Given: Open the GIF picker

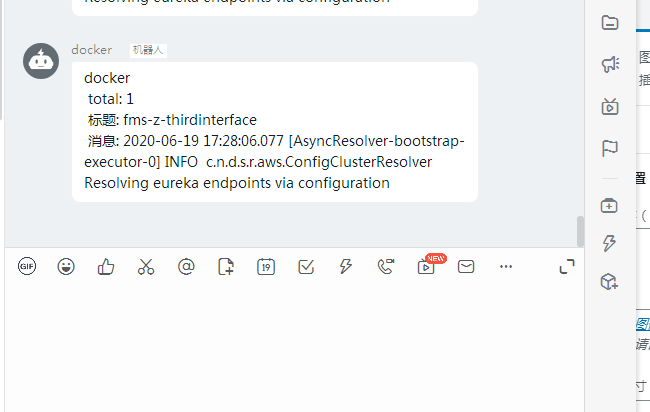Looking at the screenshot, I should pos(27,266).
